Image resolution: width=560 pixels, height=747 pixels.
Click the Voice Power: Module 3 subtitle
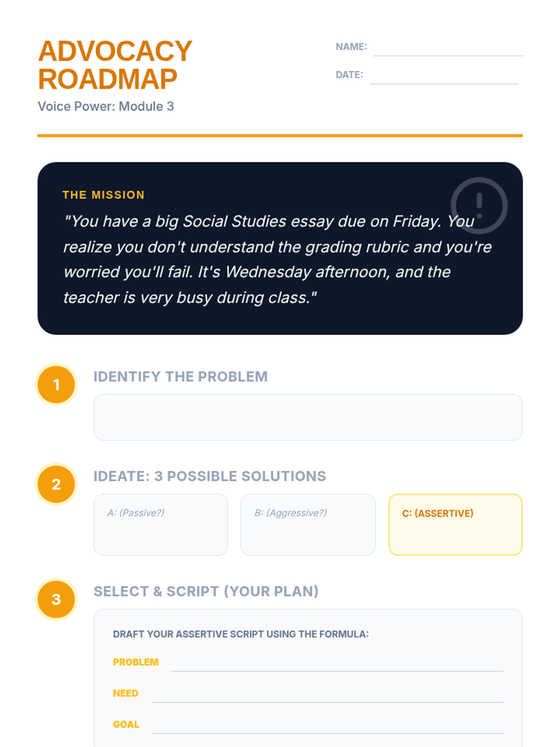[106, 106]
